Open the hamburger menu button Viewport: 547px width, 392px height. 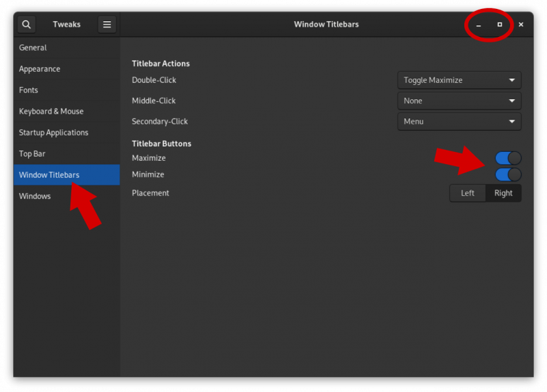pyautogui.click(x=107, y=25)
